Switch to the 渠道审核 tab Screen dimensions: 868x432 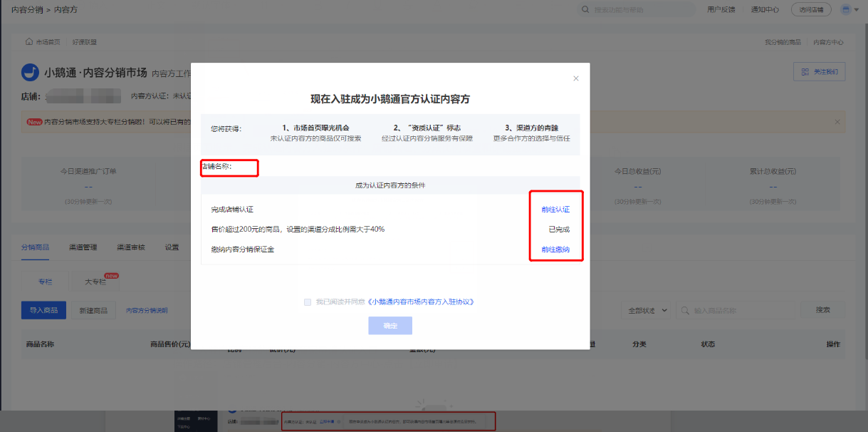[131, 247]
